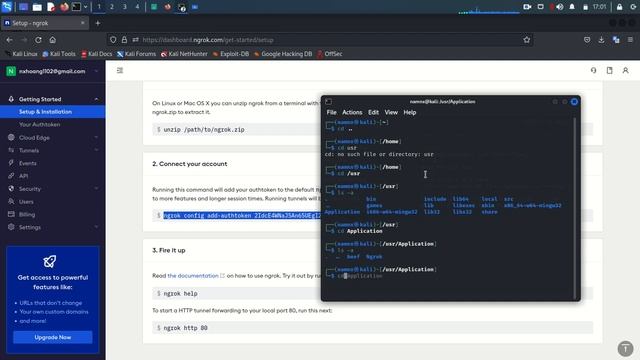Expand the Settings section
Image resolution: width=640 pixels, height=360 pixels.
tap(96, 227)
